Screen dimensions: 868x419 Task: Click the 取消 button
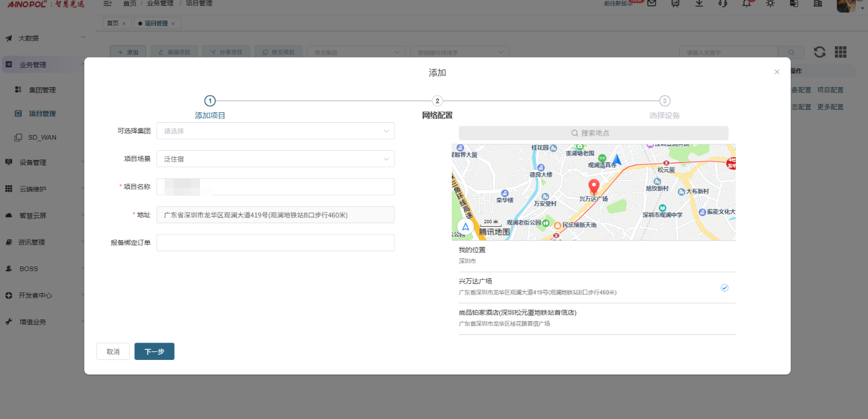pos(113,352)
